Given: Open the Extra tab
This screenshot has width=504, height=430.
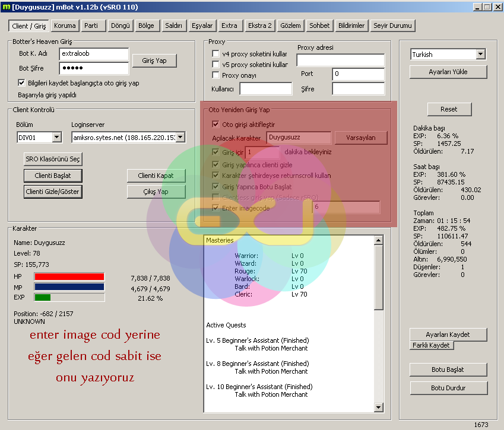Looking at the screenshot, I should click(x=229, y=26).
